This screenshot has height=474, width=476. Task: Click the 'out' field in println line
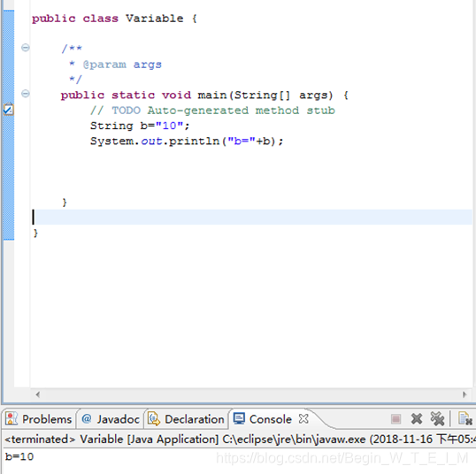151,141
